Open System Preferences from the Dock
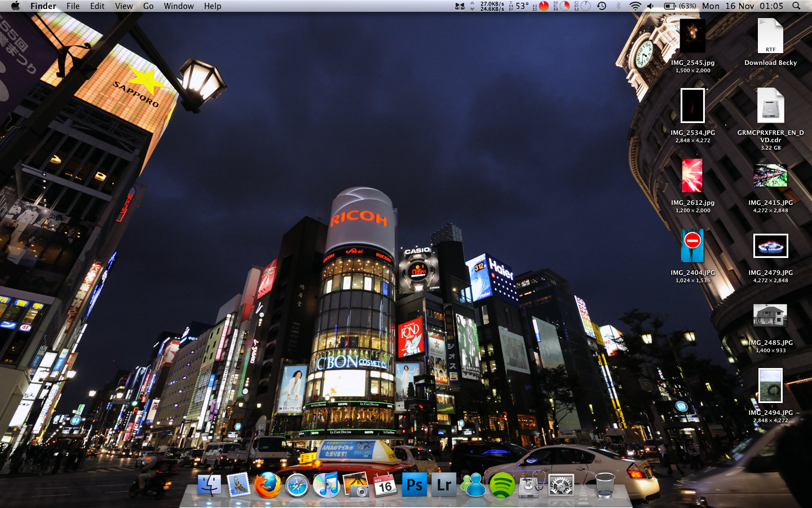 pos(561,485)
